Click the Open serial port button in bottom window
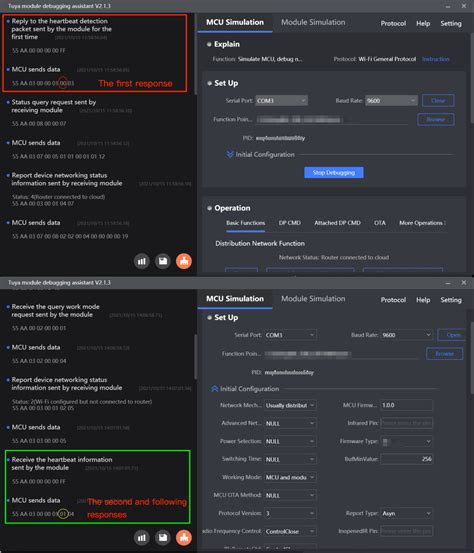474x553 pixels. (x=453, y=335)
